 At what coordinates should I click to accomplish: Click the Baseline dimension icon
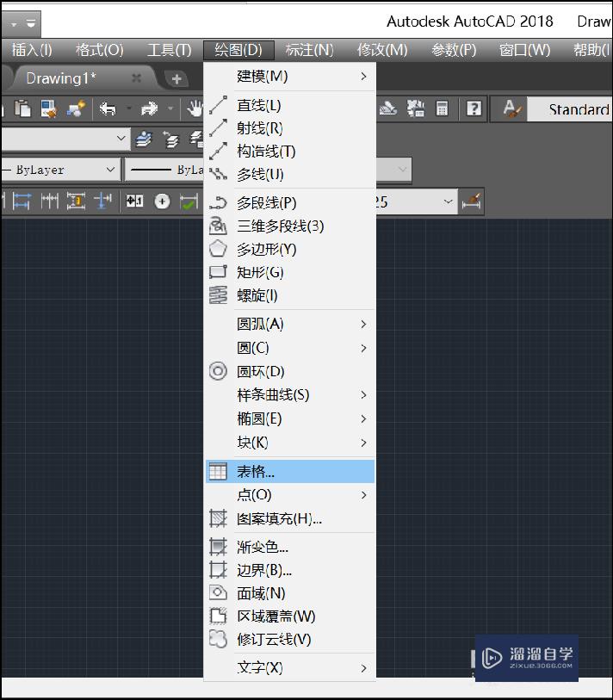[x=22, y=201]
